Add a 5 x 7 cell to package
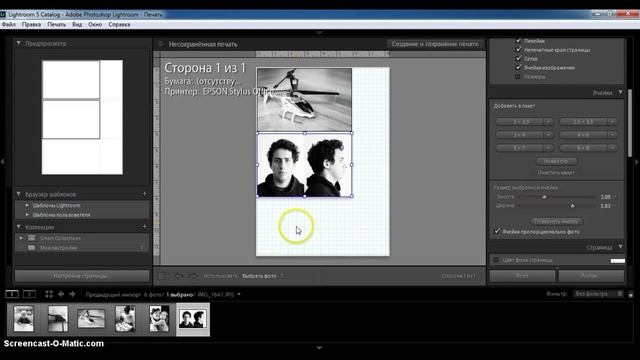The width and height of the screenshot is (640, 360). click(x=520, y=148)
